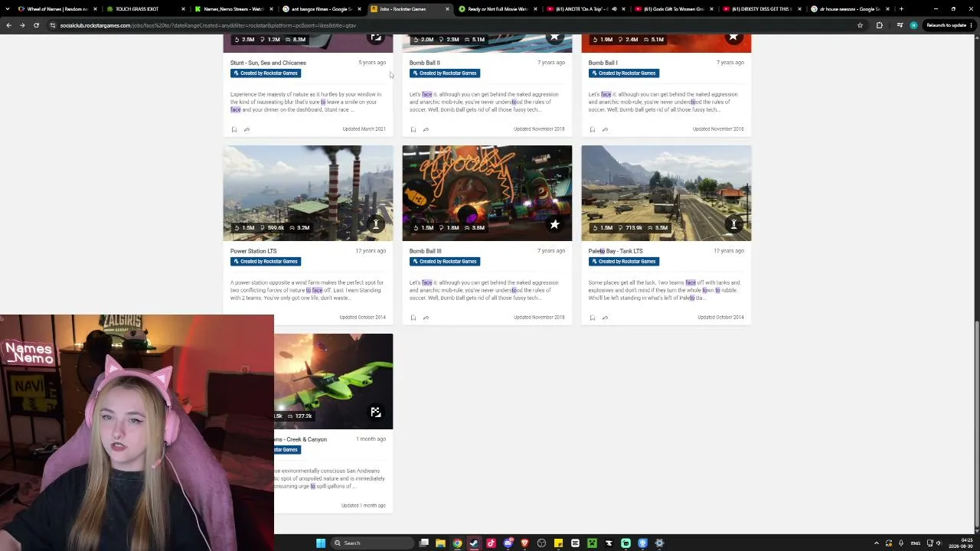This screenshot has width=980, height=551.
Task: Open the Bomb Ball III thumbnail image
Action: tap(487, 193)
